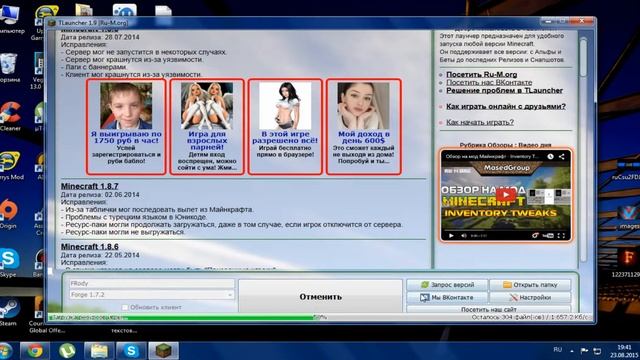Image resolution: width=640 pixels, height=360 pixels.
Task: Click ad thumbnail В этой игре разрешено всё
Action: click(x=285, y=106)
